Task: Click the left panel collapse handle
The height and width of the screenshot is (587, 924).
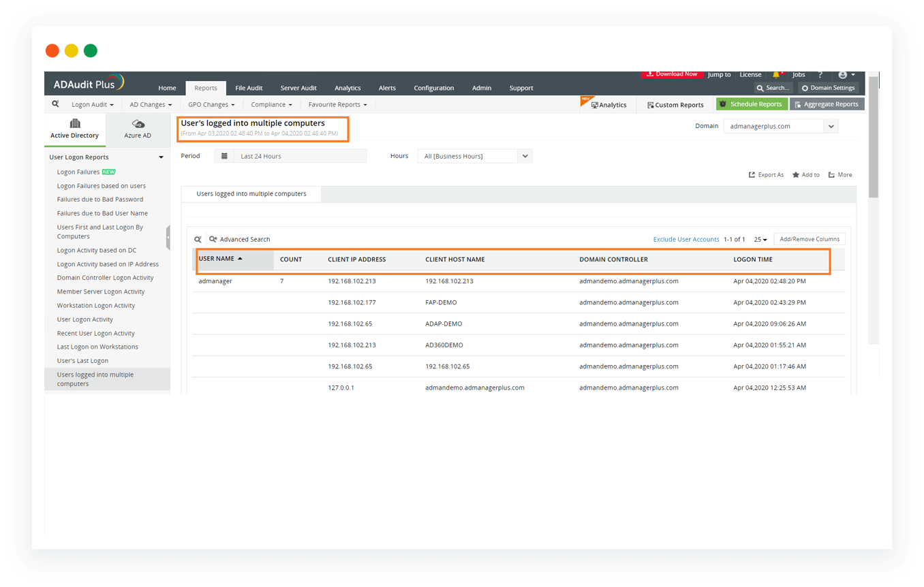Action: pyautogui.click(x=168, y=238)
